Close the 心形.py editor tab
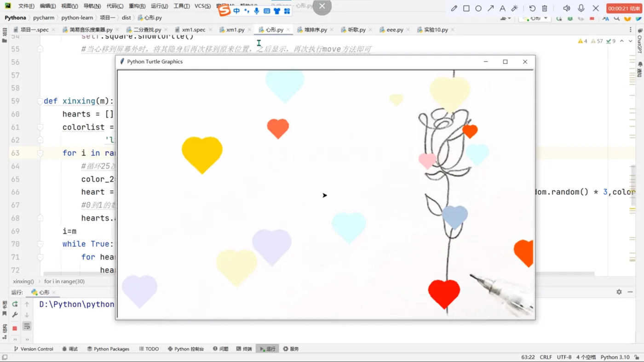 click(x=288, y=30)
